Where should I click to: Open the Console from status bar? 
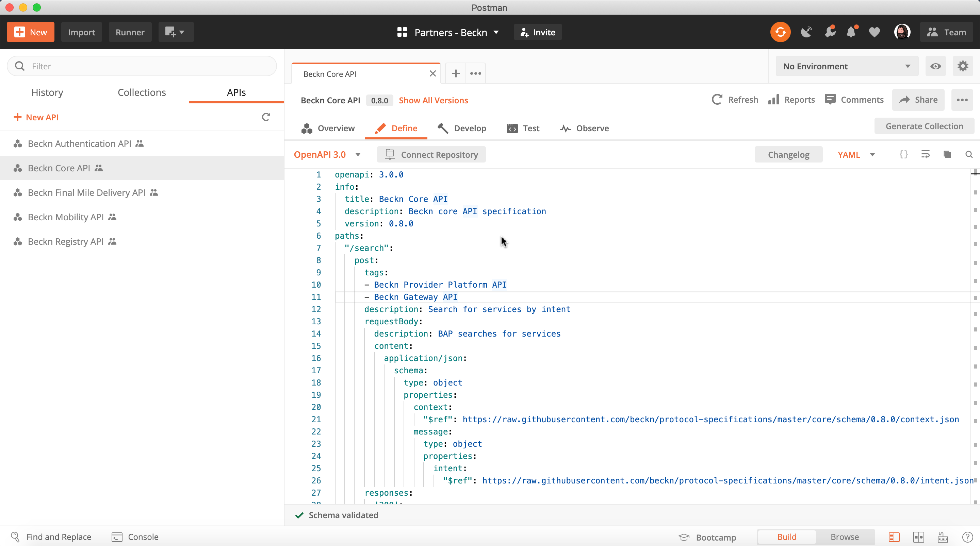coord(135,537)
